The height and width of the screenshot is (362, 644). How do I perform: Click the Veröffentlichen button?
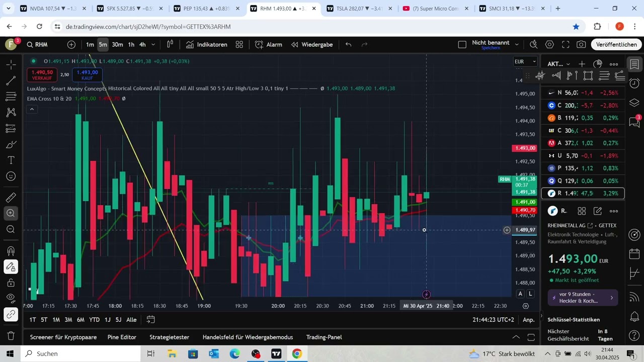tap(616, 45)
